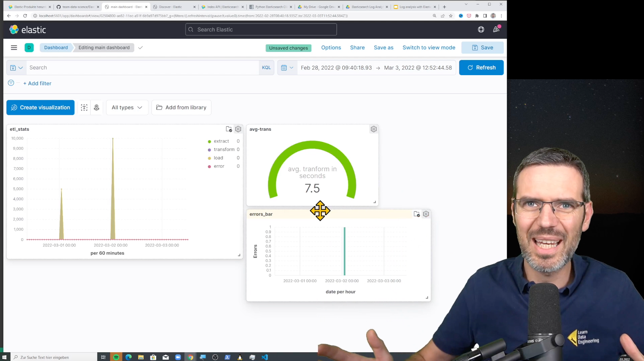The image size is (644, 361).
Task: Click the etl_stats library folder icon
Action: point(229,129)
